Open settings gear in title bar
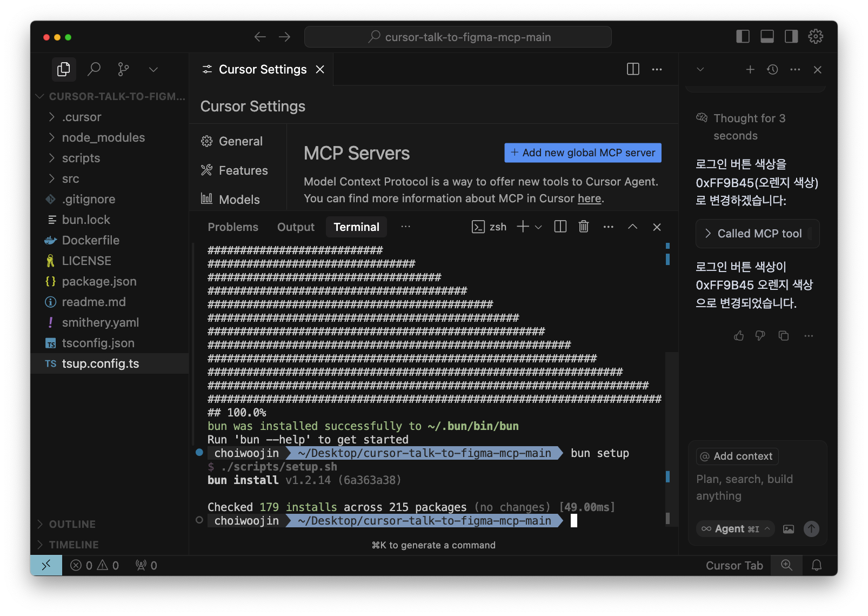 click(816, 36)
